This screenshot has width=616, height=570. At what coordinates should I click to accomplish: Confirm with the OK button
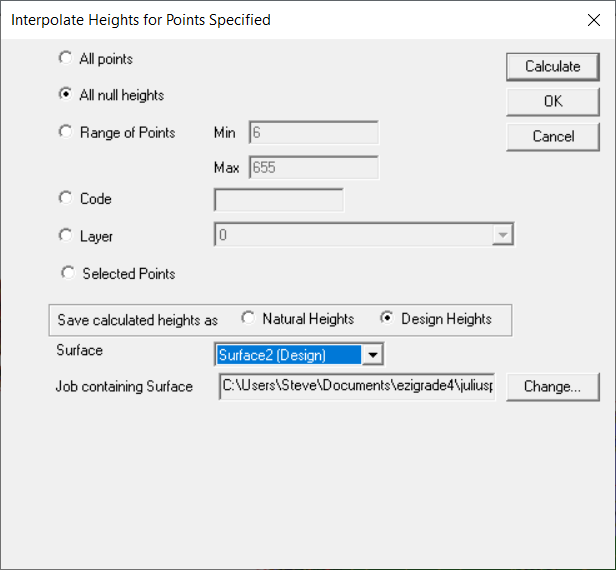click(553, 101)
